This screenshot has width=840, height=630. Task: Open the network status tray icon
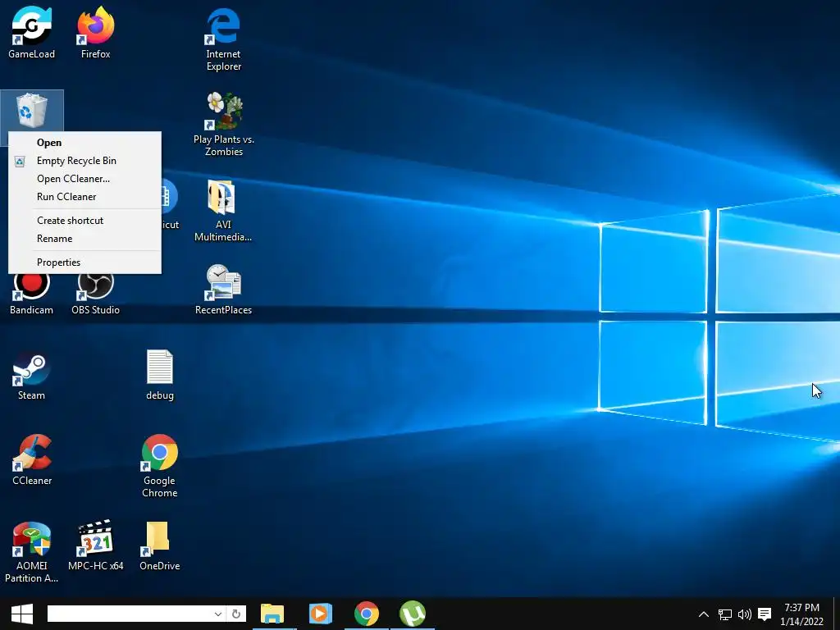tap(725, 614)
